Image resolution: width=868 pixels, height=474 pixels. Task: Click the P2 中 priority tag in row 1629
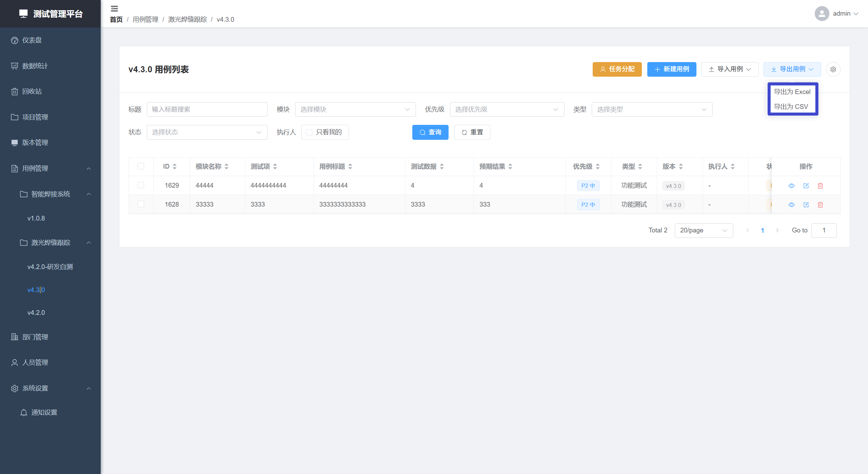tap(588, 186)
